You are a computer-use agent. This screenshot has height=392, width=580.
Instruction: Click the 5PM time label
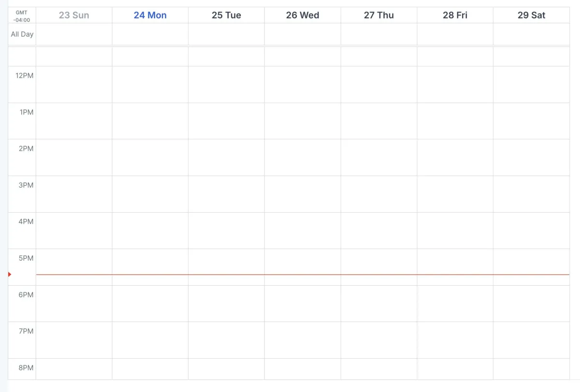[x=26, y=258]
